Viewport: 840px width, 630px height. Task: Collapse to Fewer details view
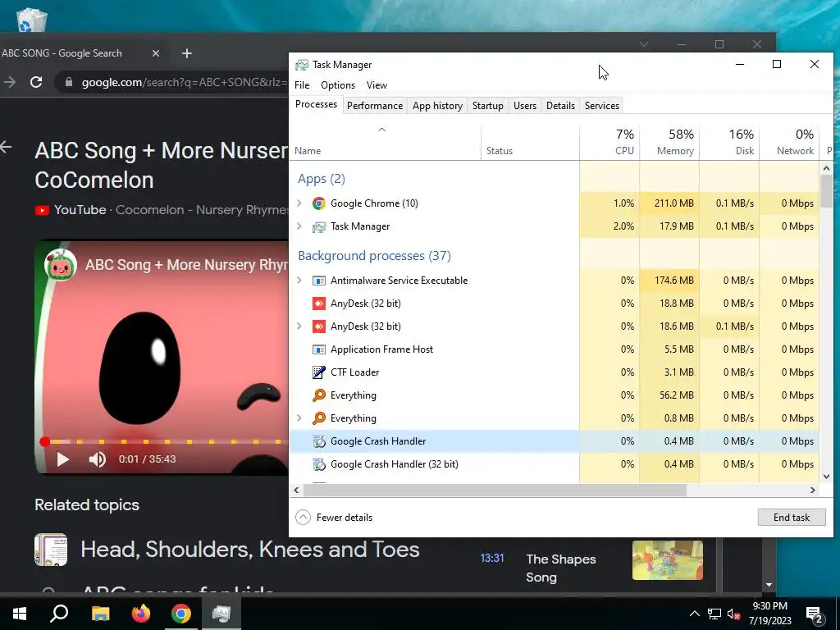tap(335, 518)
